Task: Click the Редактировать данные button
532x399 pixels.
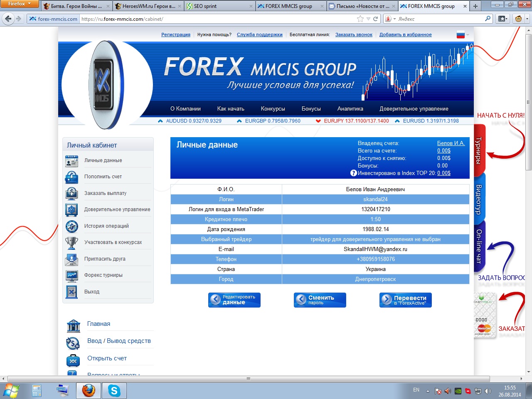Action: (234, 300)
